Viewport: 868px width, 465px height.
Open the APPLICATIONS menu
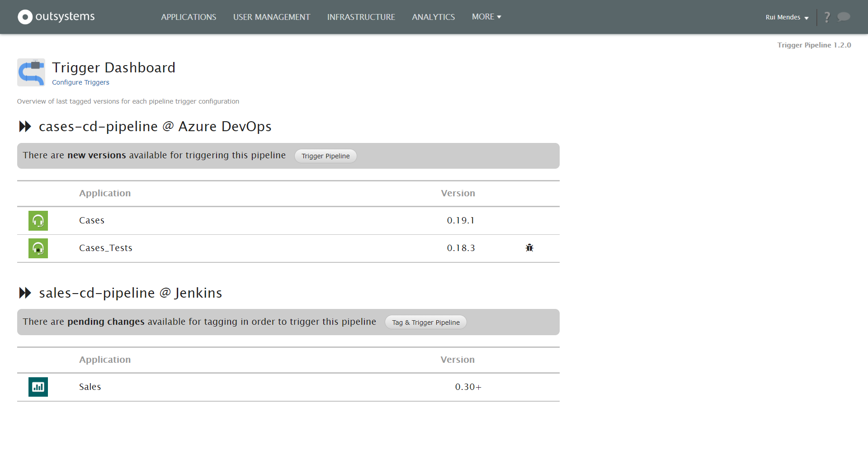pos(189,17)
